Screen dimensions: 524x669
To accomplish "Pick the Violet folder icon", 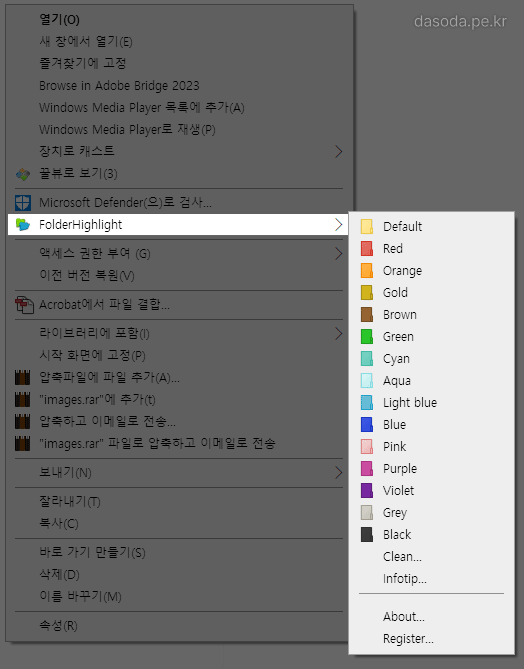I will pos(367,491).
